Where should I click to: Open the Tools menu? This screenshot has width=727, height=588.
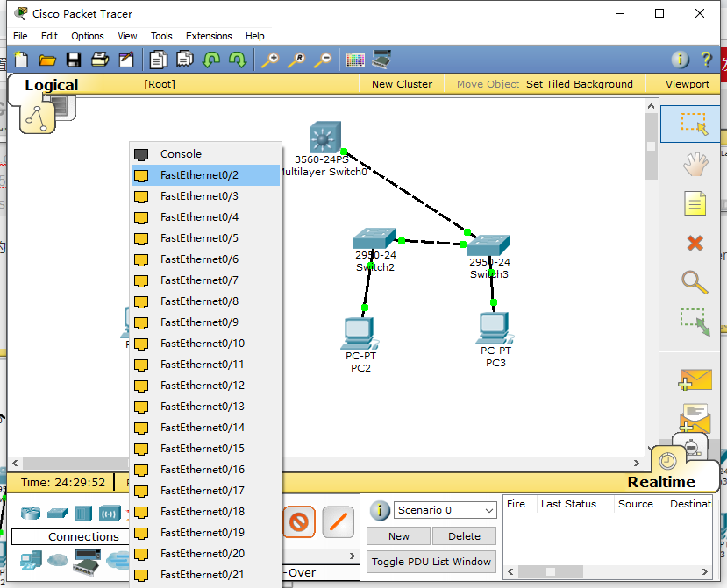[161, 36]
